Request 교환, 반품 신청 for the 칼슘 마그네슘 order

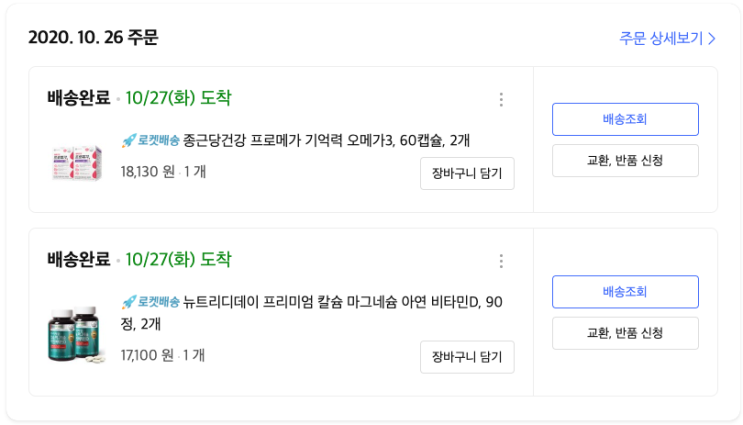point(625,333)
